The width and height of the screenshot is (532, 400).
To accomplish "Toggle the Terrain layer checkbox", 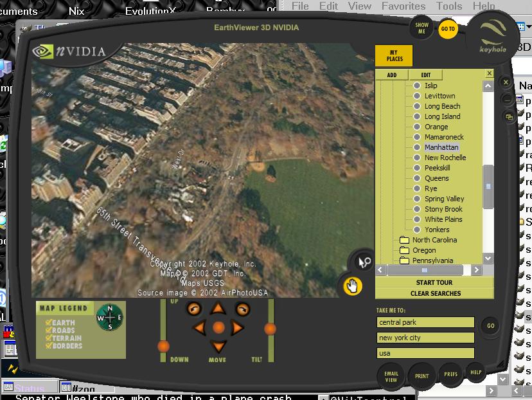I will (x=48, y=338).
